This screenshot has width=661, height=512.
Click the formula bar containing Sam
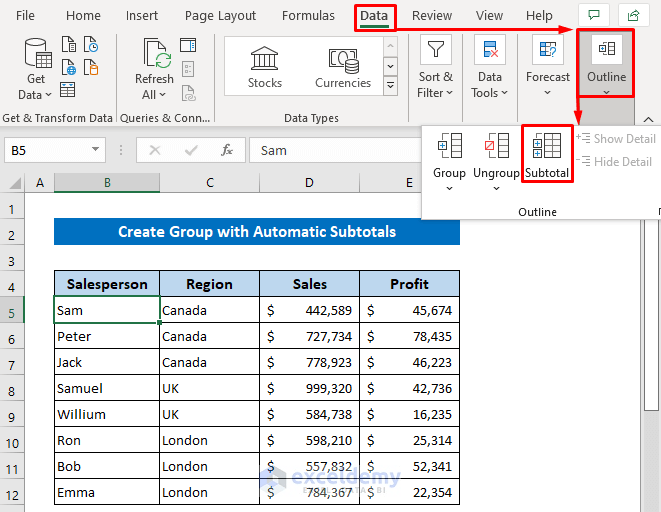336,150
